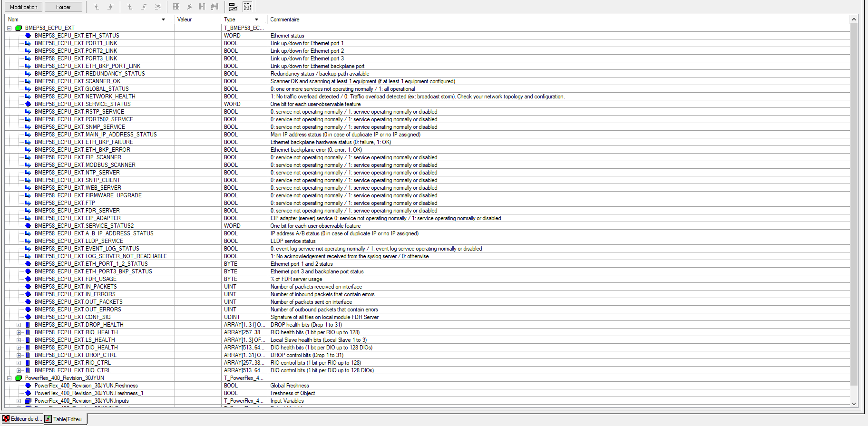
Task: Click blue dot icon beside ETH_STATUS variable
Action: tap(28, 36)
